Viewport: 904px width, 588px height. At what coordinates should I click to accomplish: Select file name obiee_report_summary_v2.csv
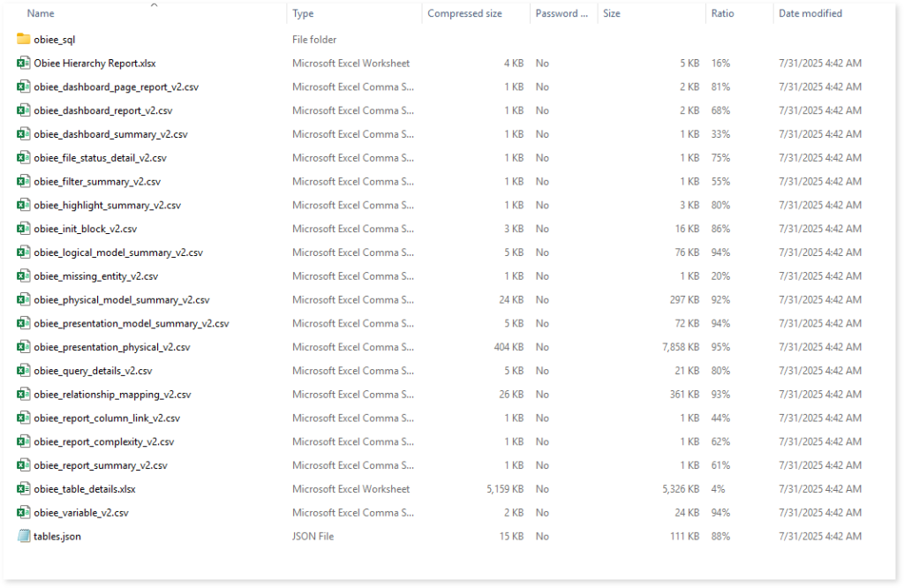coord(101,465)
